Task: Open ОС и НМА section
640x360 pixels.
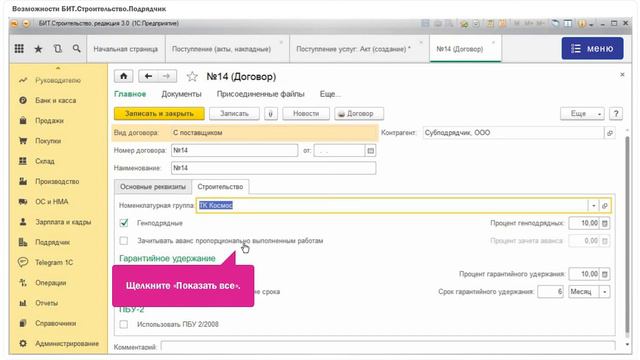Action: [x=51, y=202]
